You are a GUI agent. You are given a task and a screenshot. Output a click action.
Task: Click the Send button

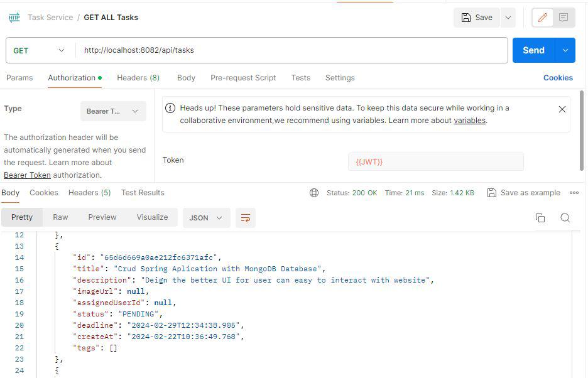[533, 50]
